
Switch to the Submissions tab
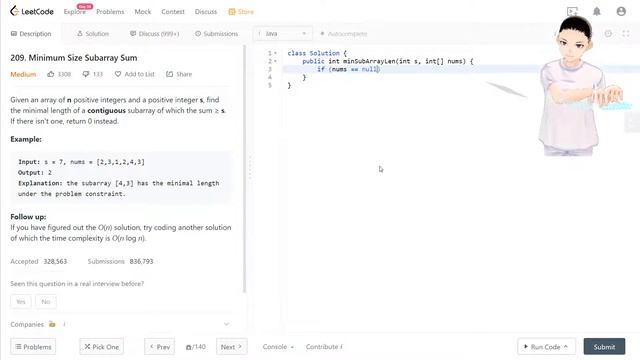tap(216, 33)
